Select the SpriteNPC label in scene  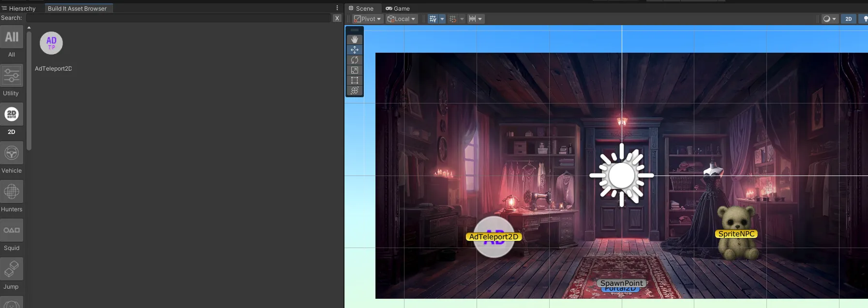(736, 234)
